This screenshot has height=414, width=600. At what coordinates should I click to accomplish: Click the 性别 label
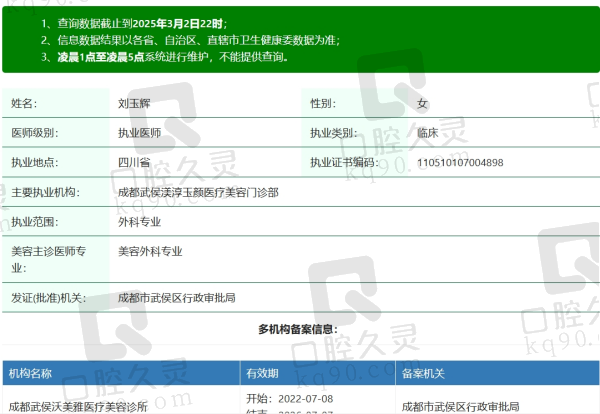pos(323,103)
